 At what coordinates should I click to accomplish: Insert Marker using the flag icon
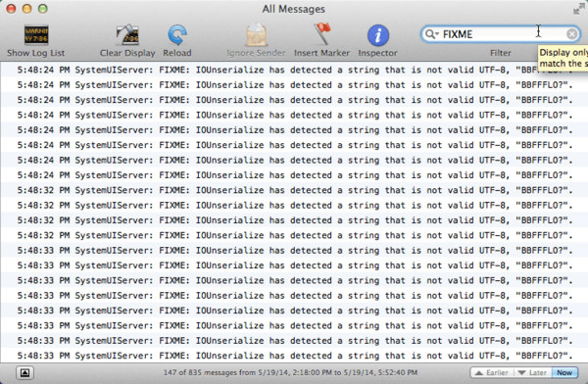pyautogui.click(x=321, y=34)
